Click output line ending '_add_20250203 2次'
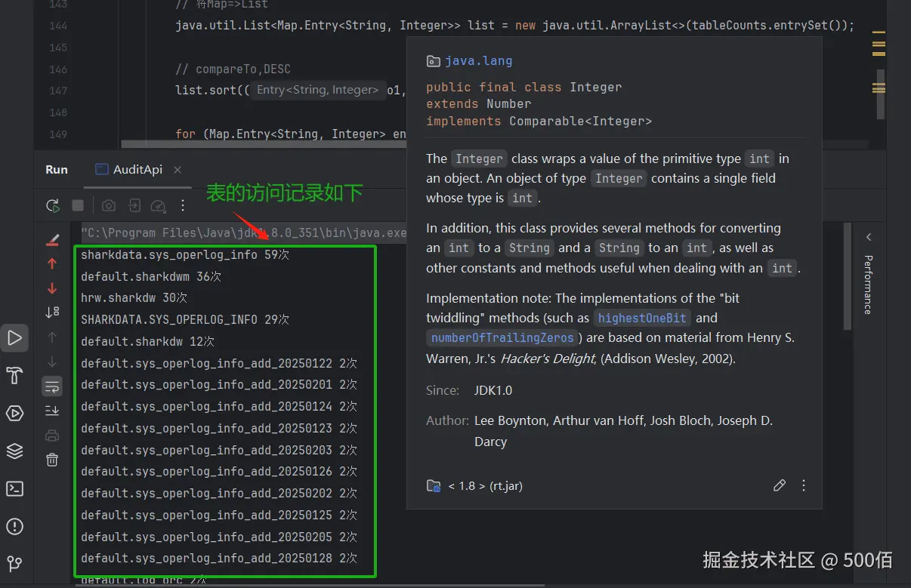 click(x=219, y=451)
